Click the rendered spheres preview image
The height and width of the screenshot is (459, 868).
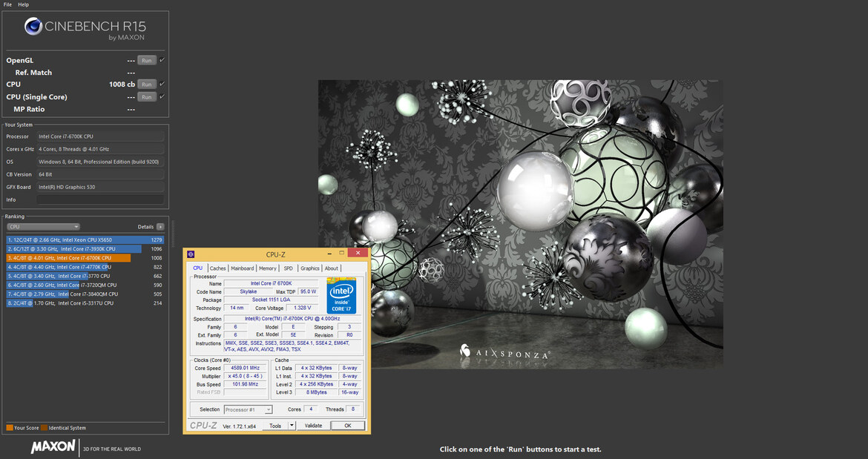(x=520, y=224)
